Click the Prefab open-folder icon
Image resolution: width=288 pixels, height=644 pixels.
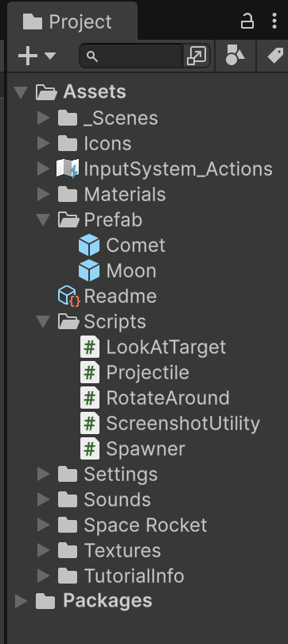coord(68,219)
